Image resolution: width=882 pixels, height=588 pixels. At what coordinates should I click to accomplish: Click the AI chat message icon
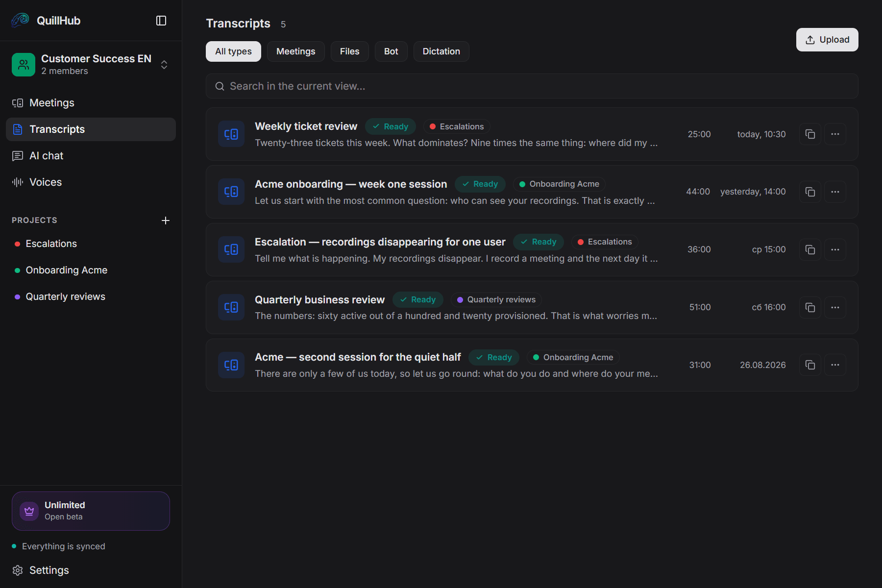coord(18,156)
